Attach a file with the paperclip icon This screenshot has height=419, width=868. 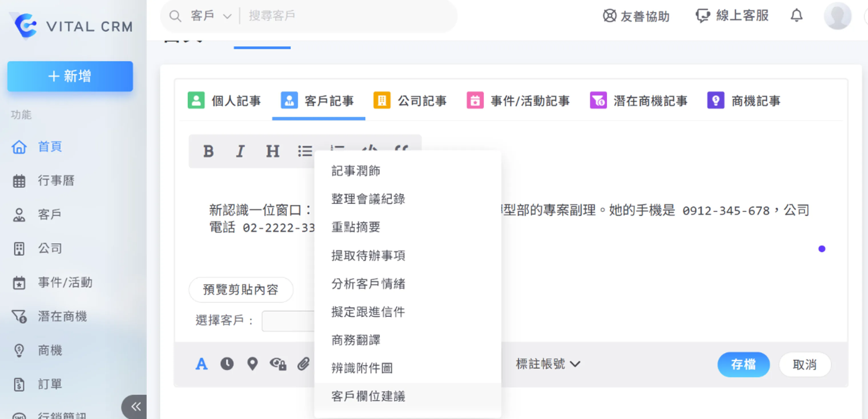pyautogui.click(x=303, y=364)
